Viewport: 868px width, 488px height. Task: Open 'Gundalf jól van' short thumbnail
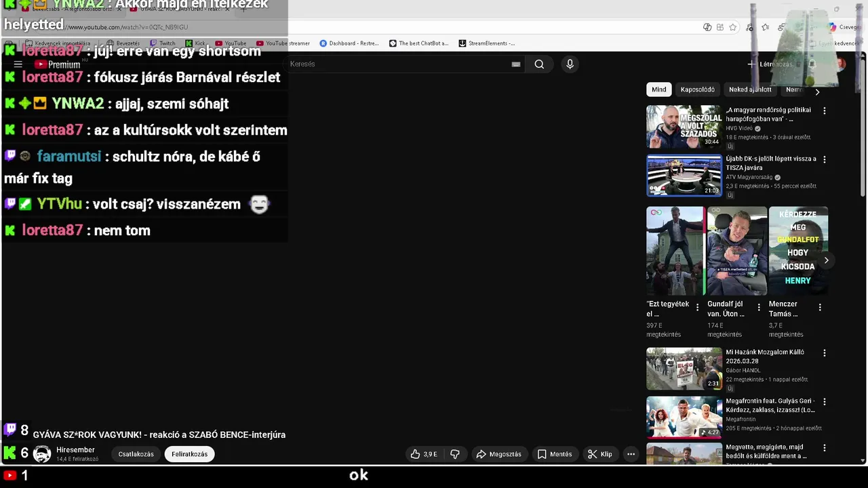pos(737,251)
